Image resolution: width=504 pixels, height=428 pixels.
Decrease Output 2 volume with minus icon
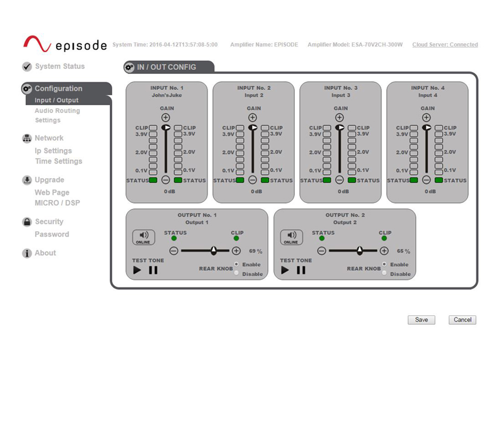click(x=322, y=251)
